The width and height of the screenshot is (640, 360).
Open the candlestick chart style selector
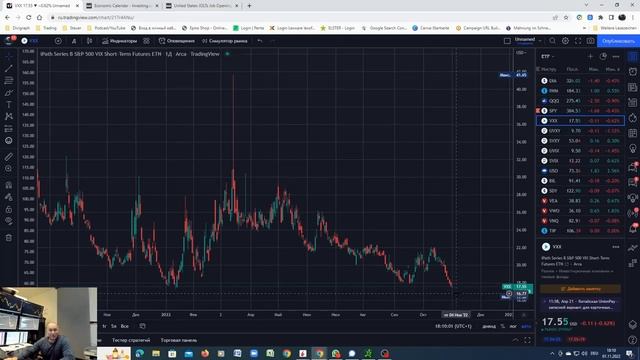coord(89,41)
